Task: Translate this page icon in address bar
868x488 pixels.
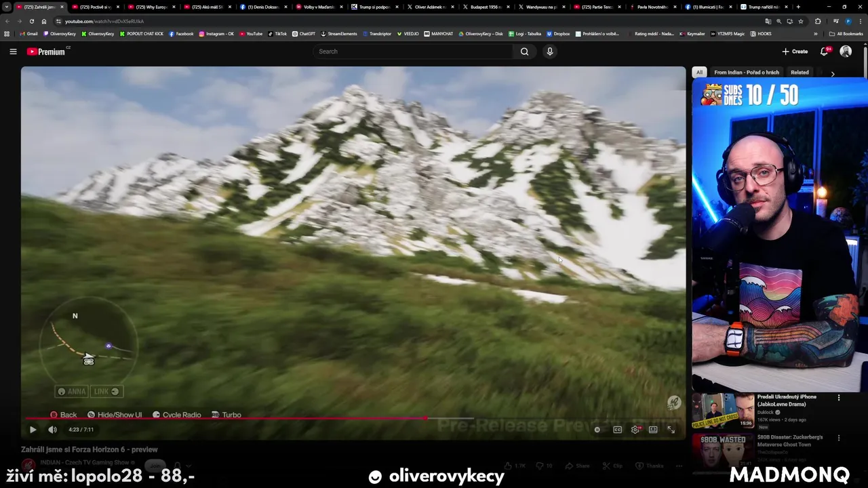Action: (768, 21)
